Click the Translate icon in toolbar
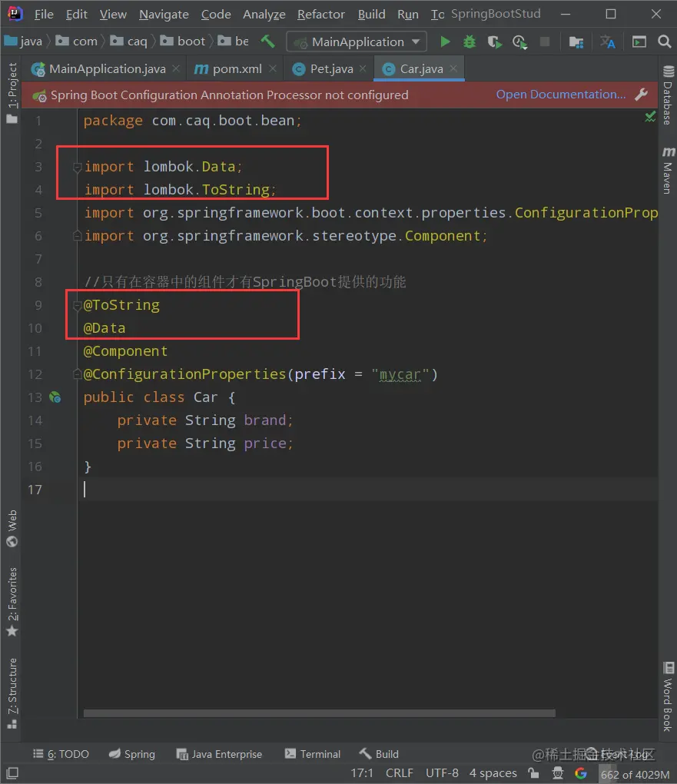677x784 pixels. 608,42
